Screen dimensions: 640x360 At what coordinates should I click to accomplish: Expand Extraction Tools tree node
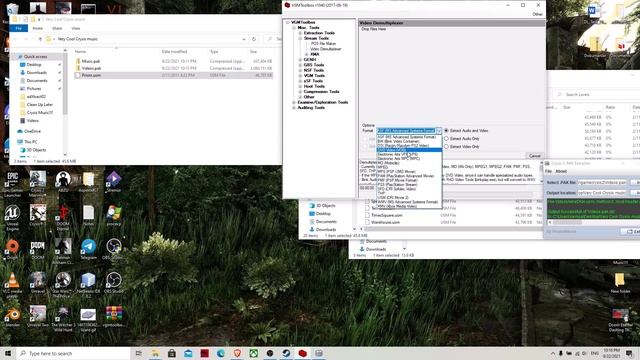coord(300,33)
